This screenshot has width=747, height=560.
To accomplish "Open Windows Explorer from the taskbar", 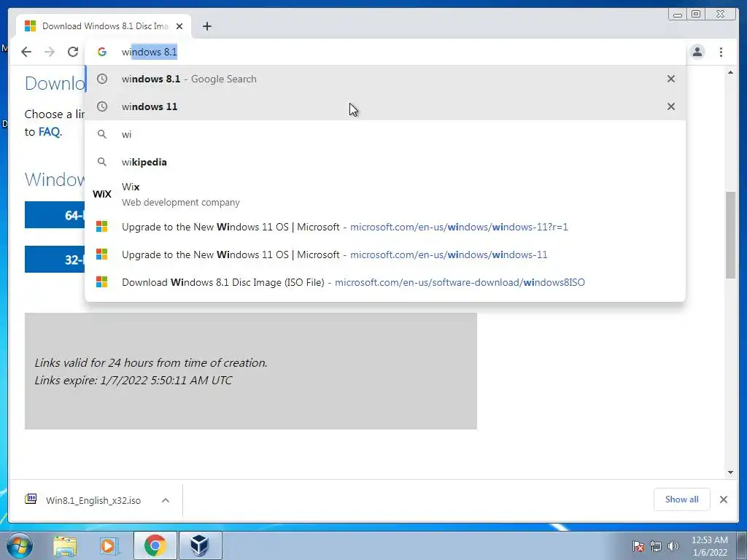I will [x=65, y=545].
